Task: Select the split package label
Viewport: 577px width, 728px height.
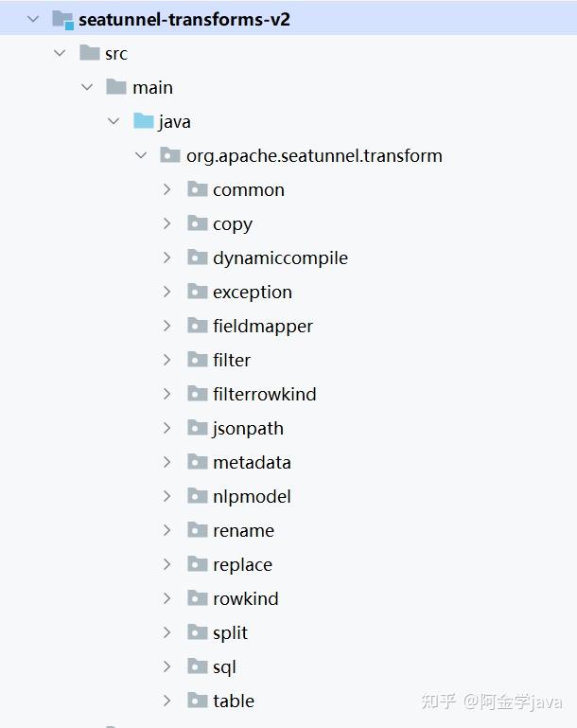Action: click(x=230, y=632)
